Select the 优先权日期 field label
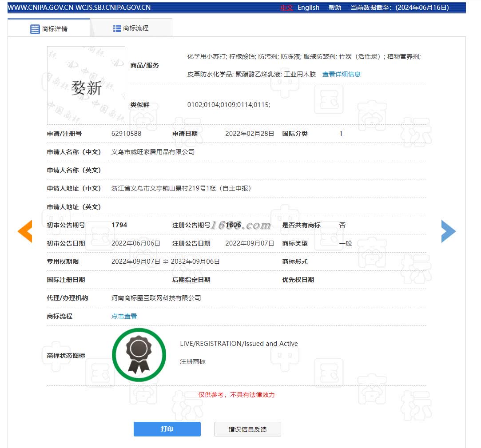Image resolution: width=481 pixels, height=448 pixels. [298, 280]
